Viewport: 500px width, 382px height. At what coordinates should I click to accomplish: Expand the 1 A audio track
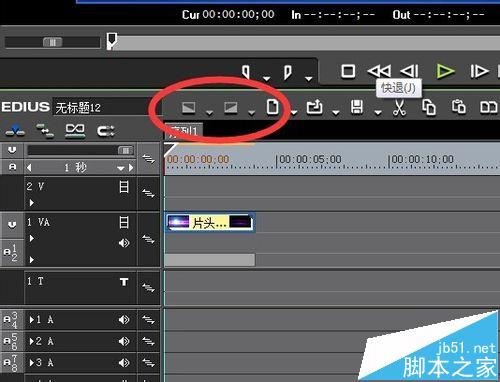(x=32, y=320)
